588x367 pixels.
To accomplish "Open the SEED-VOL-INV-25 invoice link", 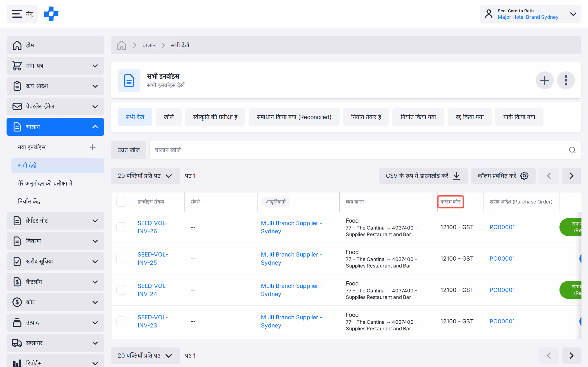I will pos(153,259).
